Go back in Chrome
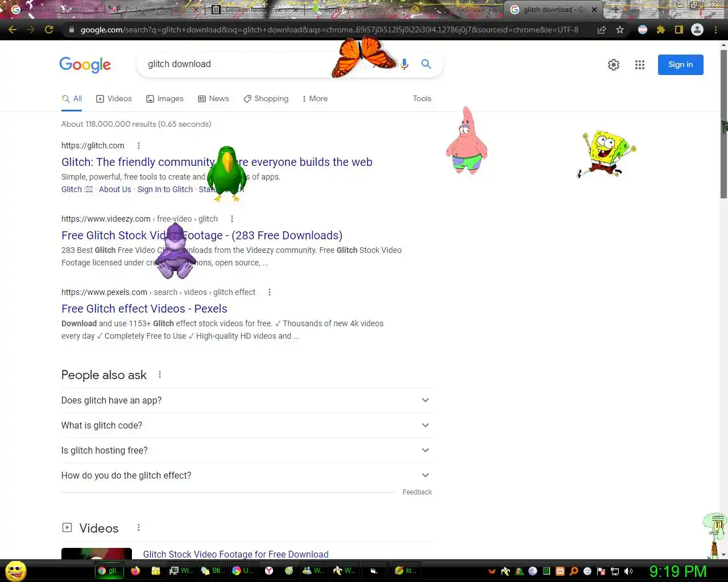Viewport: 728px width, 582px height. click(x=13, y=30)
